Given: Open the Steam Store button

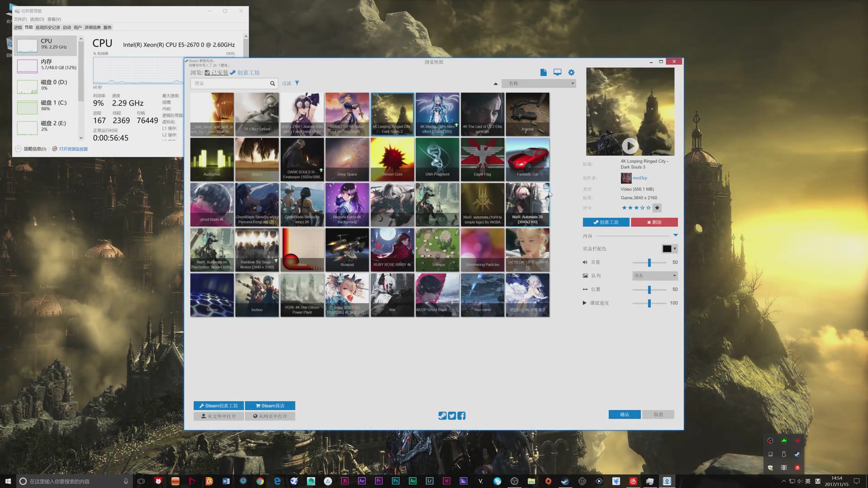Looking at the screenshot, I should click(270, 406).
